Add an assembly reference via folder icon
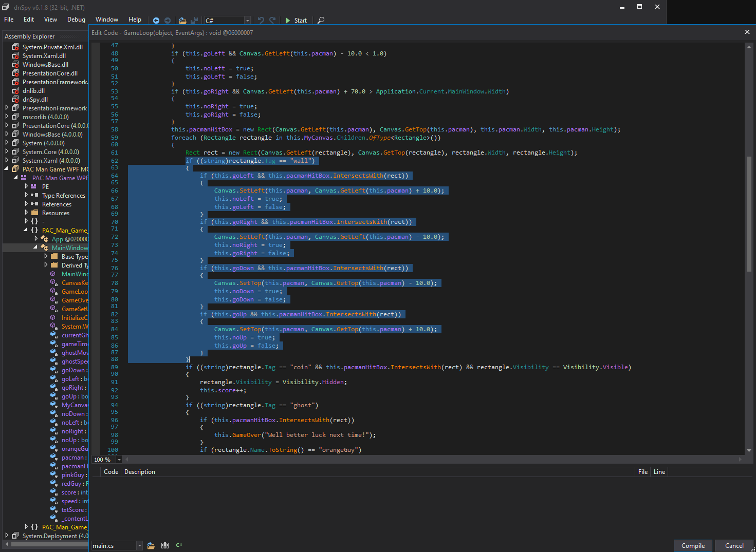Viewport: 756px width, 552px height. [151, 545]
